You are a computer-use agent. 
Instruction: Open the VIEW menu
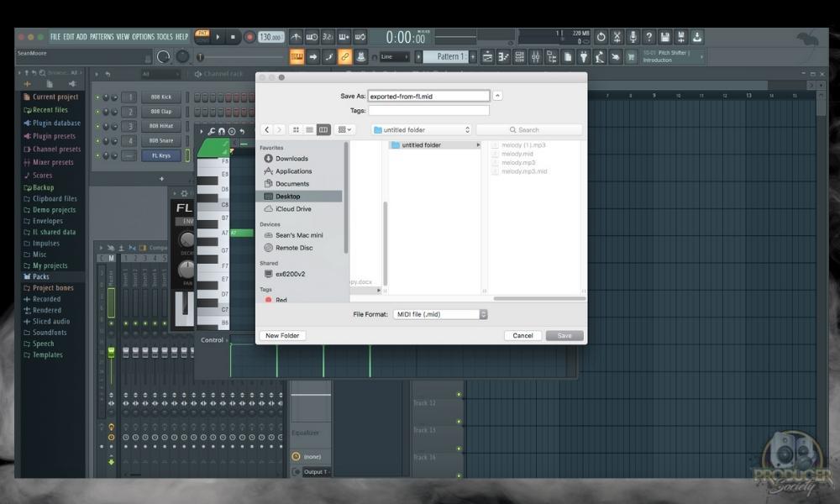123,37
